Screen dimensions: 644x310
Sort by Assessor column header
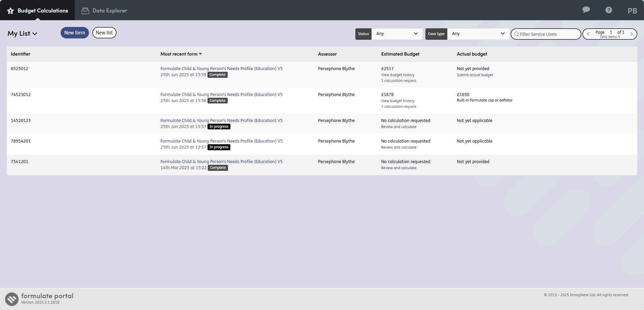click(x=327, y=54)
